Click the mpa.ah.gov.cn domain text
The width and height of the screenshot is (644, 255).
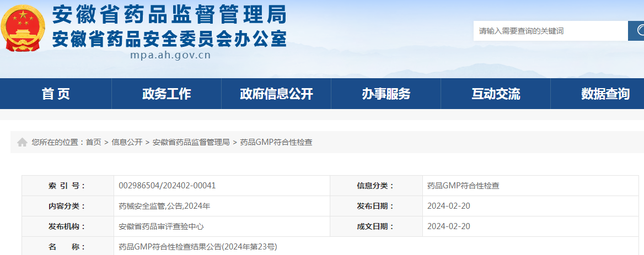coord(170,55)
